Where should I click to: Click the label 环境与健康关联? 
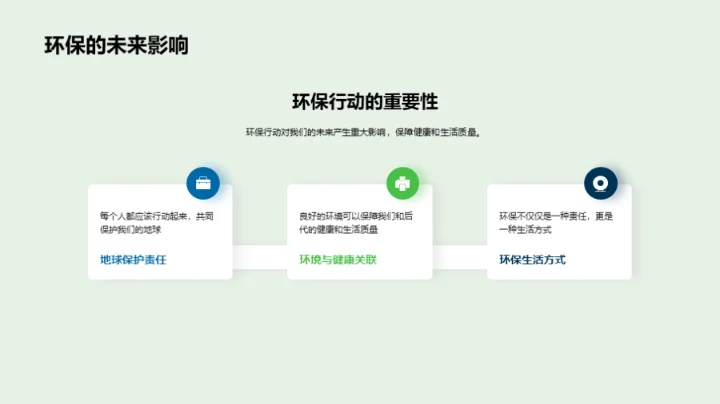338,260
